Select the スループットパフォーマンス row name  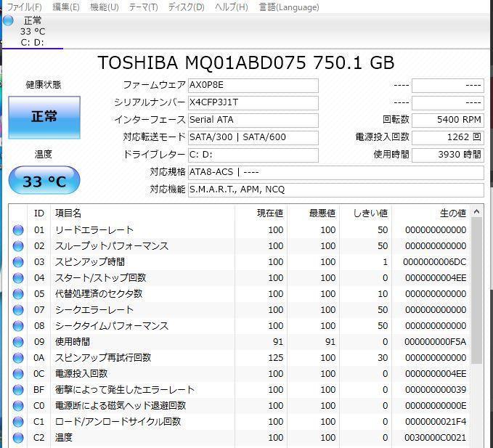click(x=112, y=246)
